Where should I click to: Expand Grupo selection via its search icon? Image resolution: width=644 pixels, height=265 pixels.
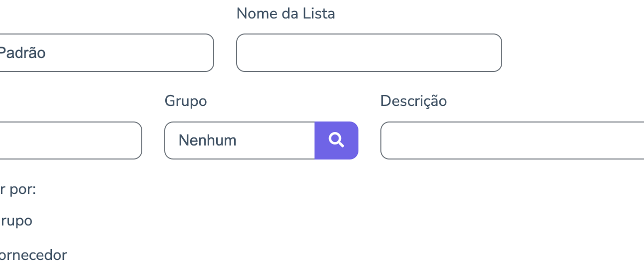(x=336, y=140)
